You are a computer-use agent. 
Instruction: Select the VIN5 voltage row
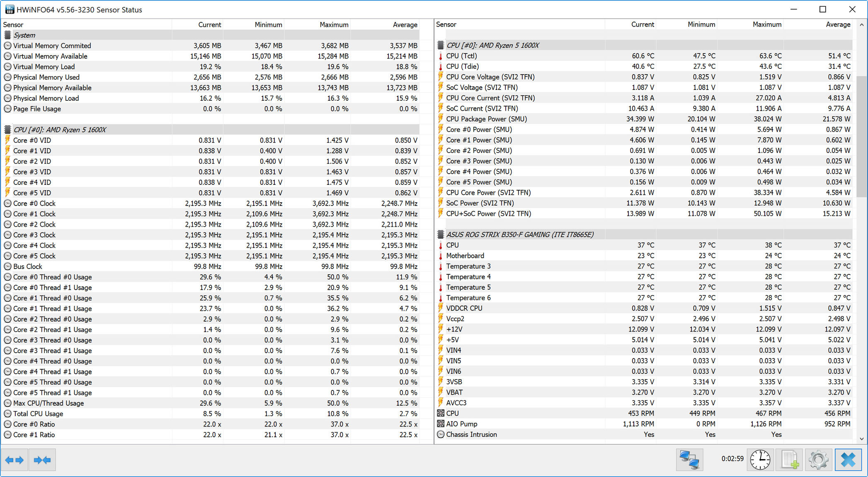point(644,361)
